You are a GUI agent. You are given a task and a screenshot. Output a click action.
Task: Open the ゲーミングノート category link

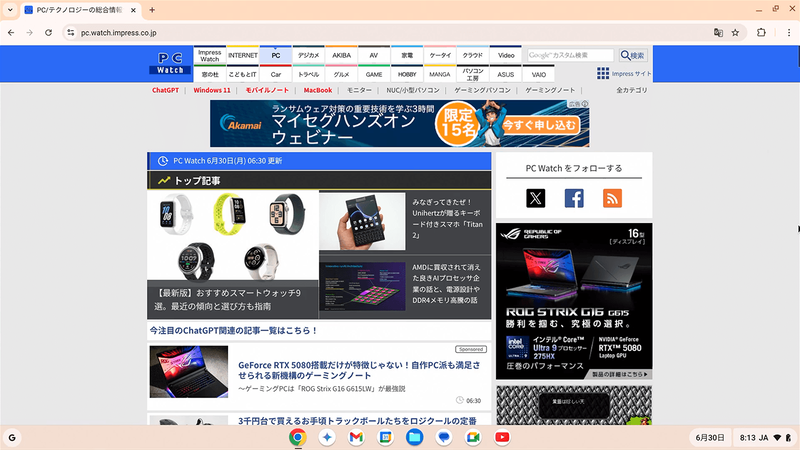(550, 90)
